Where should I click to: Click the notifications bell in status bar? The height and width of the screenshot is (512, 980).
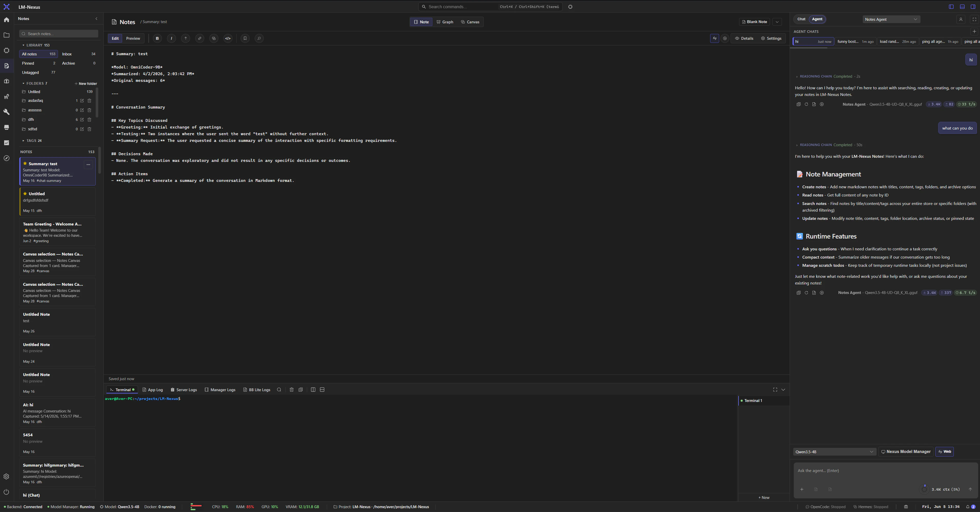point(968,507)
